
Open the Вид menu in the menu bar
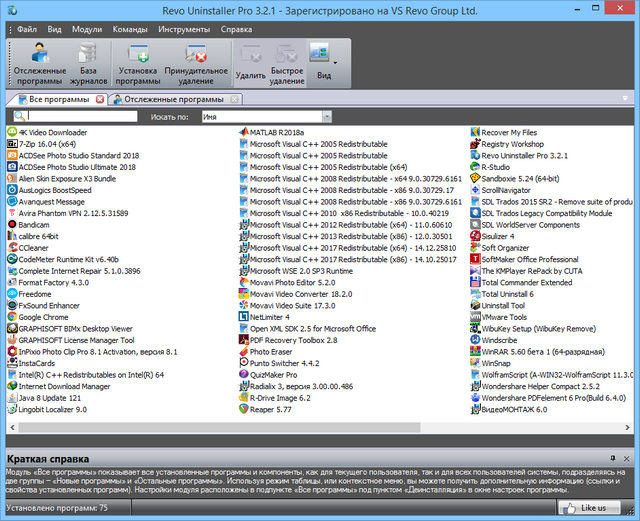(x=54, y=29)
